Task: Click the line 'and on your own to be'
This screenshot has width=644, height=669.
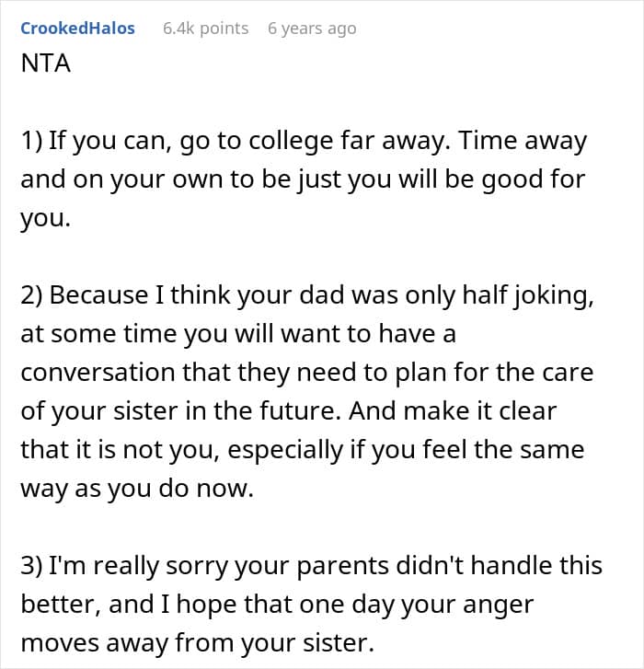Action: coord(303,179)
